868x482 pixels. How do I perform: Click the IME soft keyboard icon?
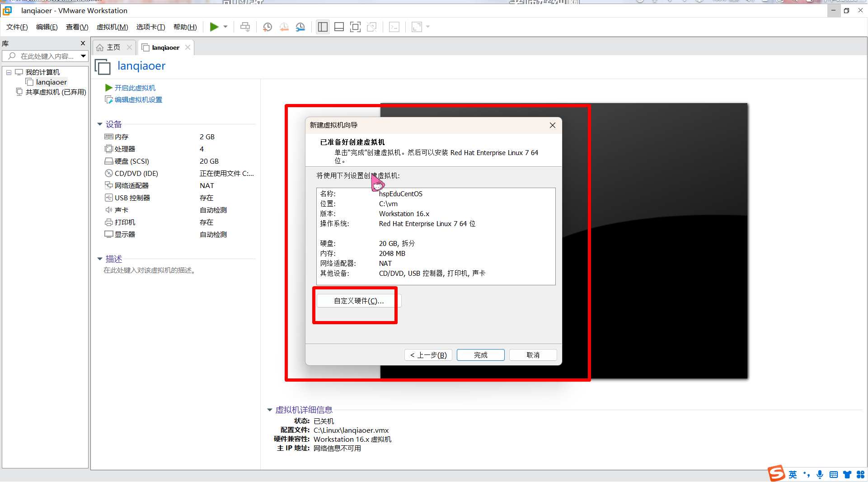(x=834, y=475)
